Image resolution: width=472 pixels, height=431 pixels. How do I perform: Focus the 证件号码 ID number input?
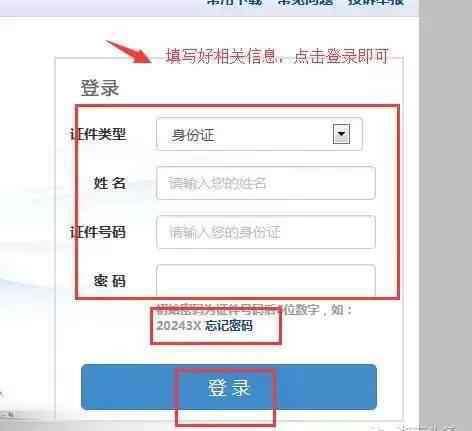pos(266,232)
